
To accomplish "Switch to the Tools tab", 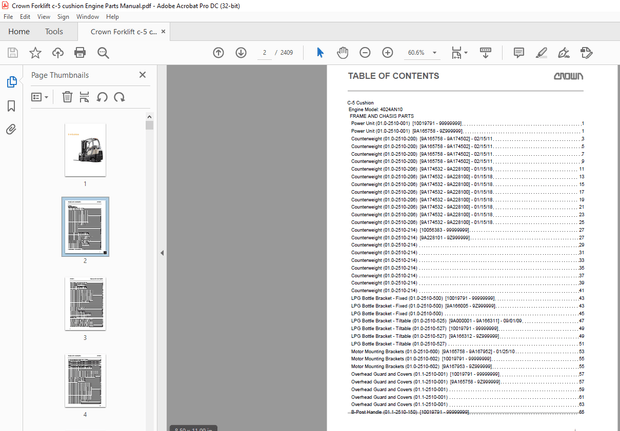I will point(54,32).
